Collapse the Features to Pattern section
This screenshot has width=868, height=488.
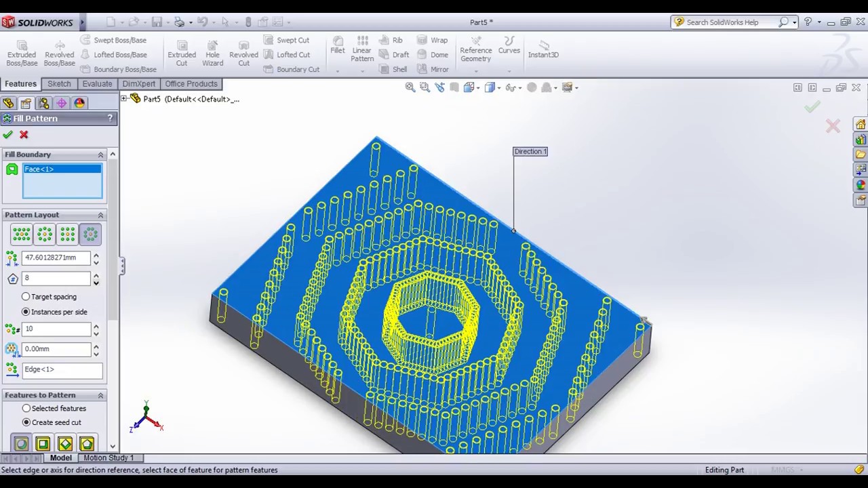click(100, 395)
